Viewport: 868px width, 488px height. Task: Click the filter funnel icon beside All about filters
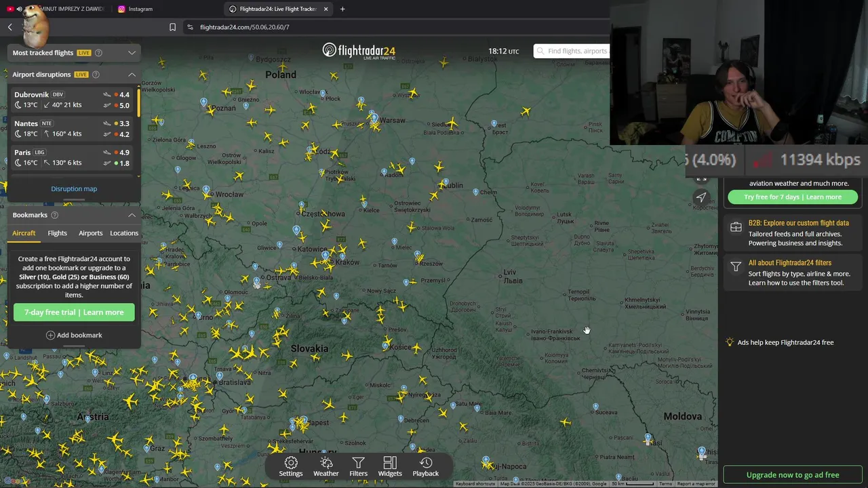736,267
